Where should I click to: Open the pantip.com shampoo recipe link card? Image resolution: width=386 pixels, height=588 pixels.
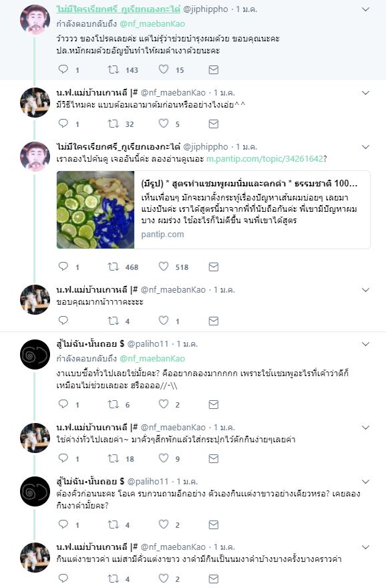tap(213, 210)
